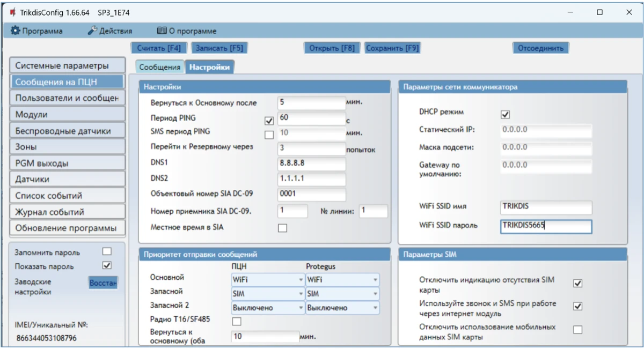644x349 pixels.
Task: Open the Программа gear menu
Action: [x=37, y=31]
